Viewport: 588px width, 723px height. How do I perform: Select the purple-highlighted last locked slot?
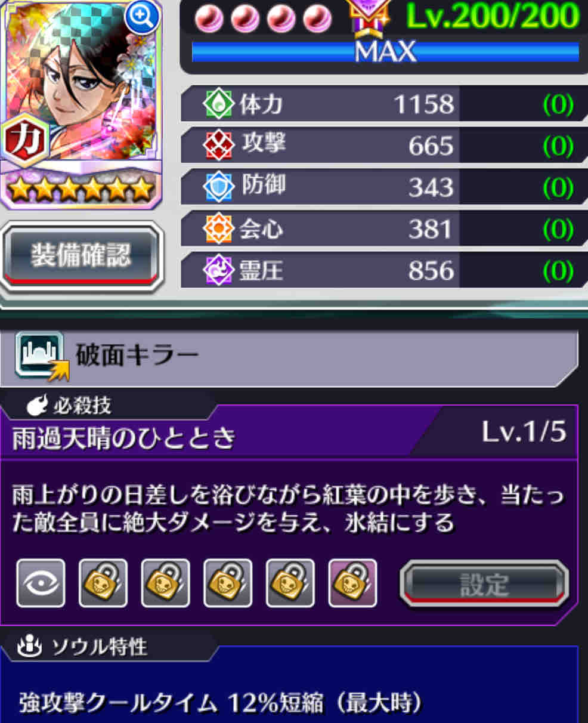point(353,583)
